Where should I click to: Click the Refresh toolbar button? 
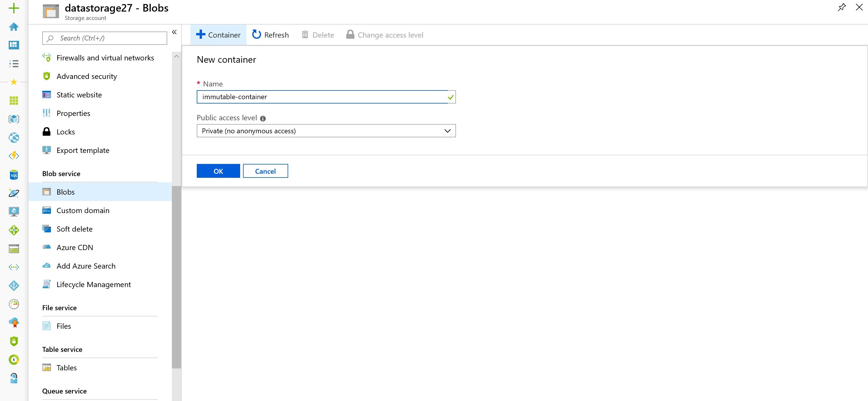[270, 35]
